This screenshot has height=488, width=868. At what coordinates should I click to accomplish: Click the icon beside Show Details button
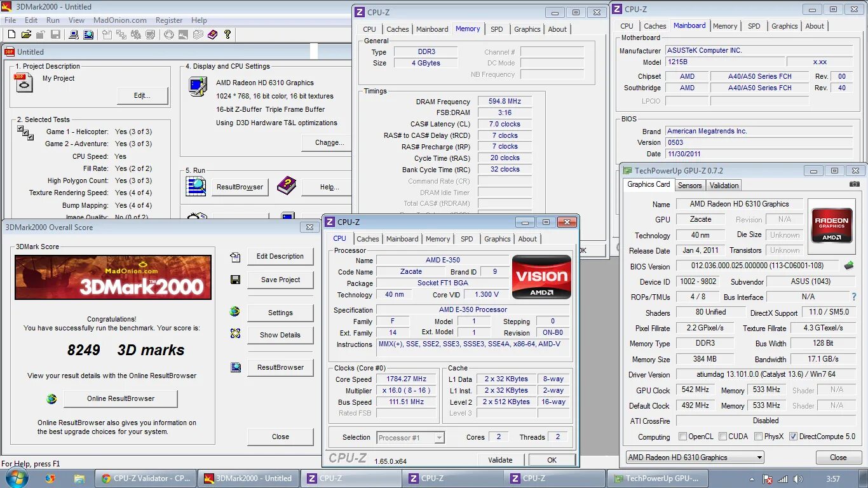pos(235,334)
